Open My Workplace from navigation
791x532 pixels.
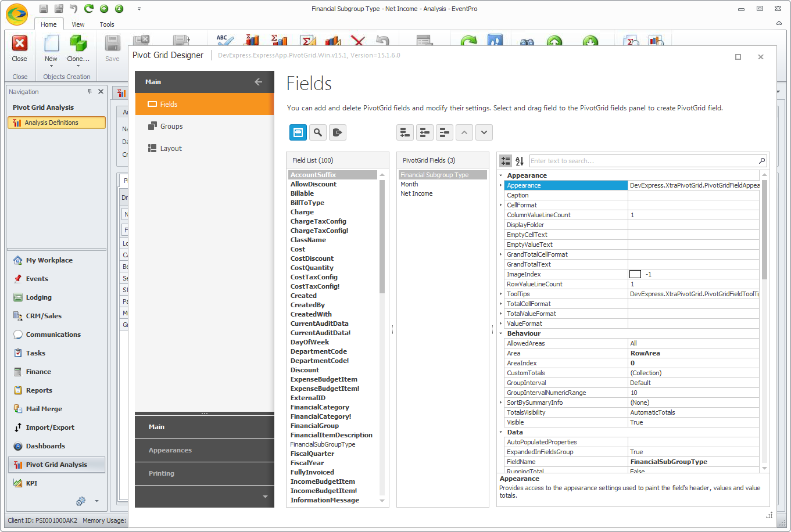tap(49, 260)
